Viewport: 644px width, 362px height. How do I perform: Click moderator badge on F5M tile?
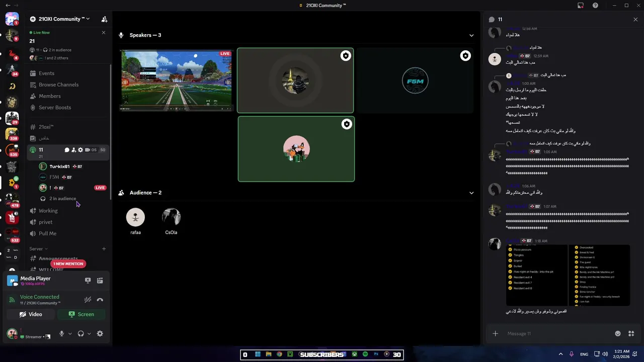coord(465,56)
